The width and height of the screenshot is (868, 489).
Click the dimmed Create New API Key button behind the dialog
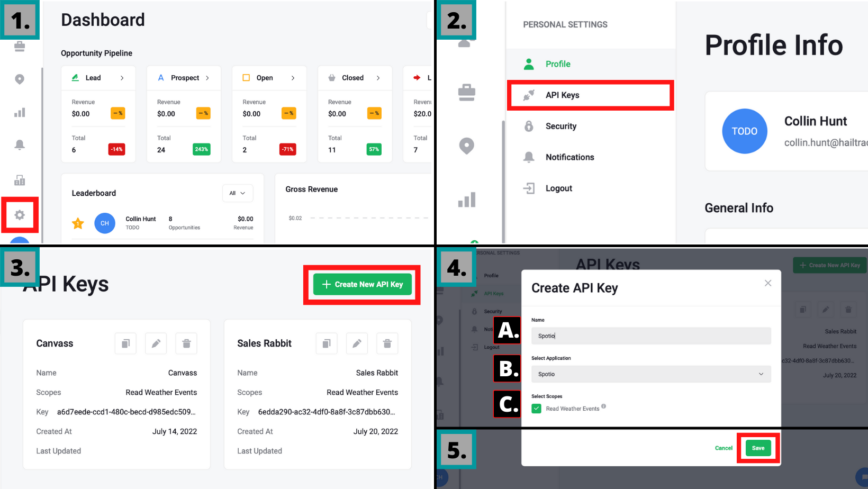830,265
